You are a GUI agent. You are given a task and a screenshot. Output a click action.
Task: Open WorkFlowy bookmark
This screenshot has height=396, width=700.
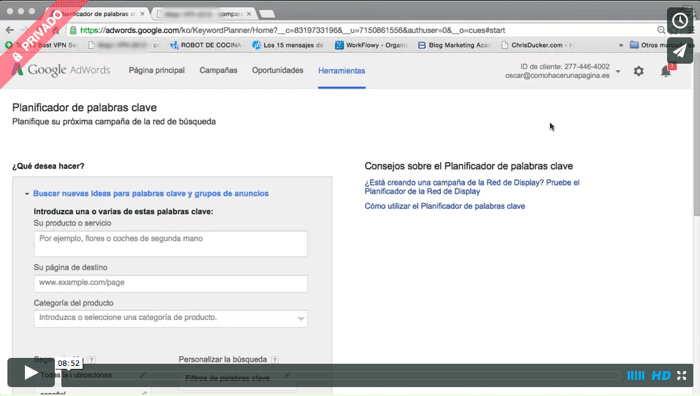(x=371, y=45)
